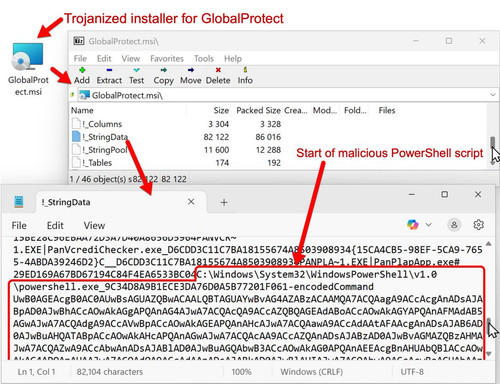The height and width of the screenshot is (384, 500).
Task: Open 7-Zip File menu
Action: [80, 59]
